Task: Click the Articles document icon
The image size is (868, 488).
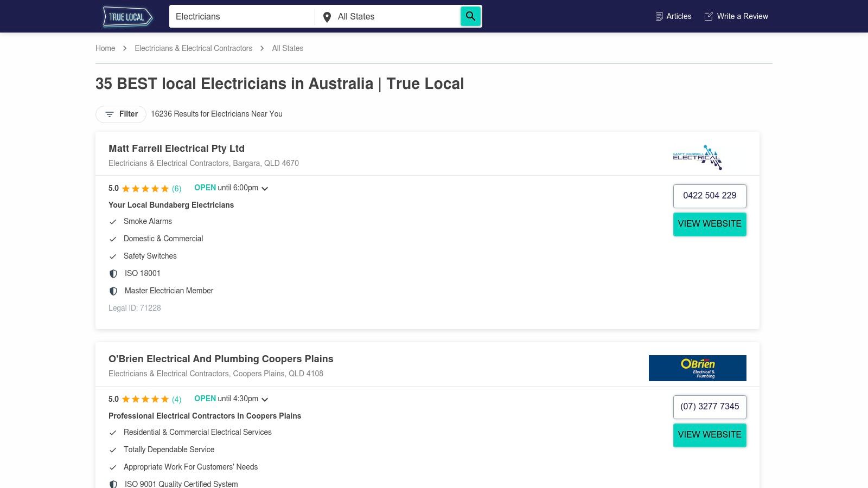Action: coord(659,17)
